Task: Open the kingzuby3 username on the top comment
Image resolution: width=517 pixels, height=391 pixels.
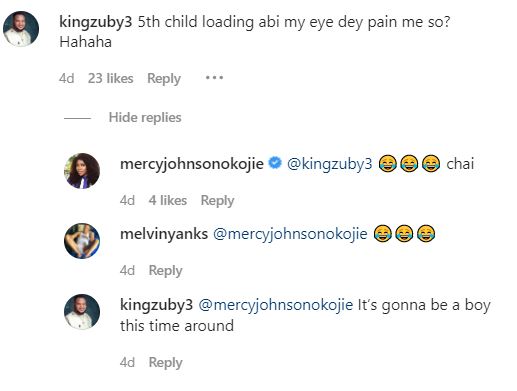Action: 96,22
